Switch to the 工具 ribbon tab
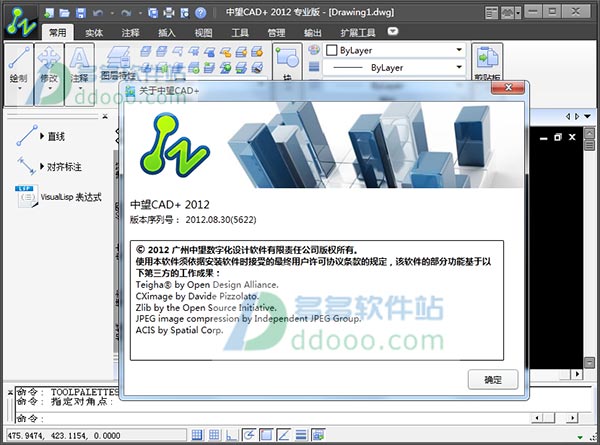Image resolution: width=600 pixels, height=445 pixels. coord(240,33)
